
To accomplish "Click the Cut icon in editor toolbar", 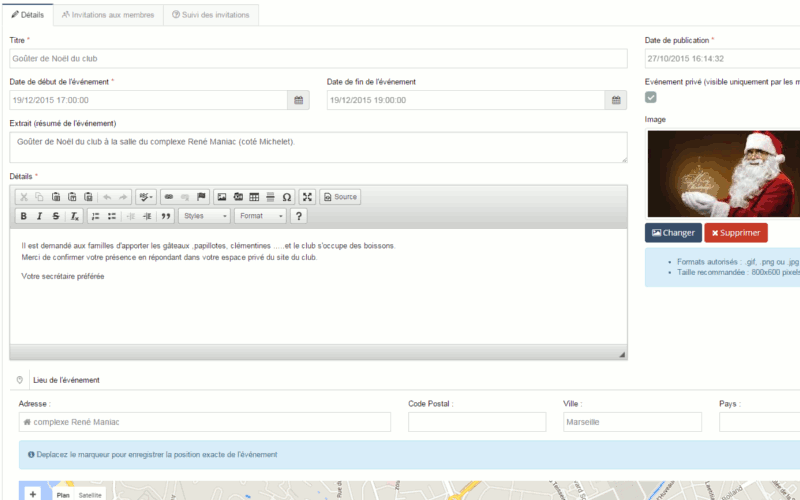I will pos(23,197).
